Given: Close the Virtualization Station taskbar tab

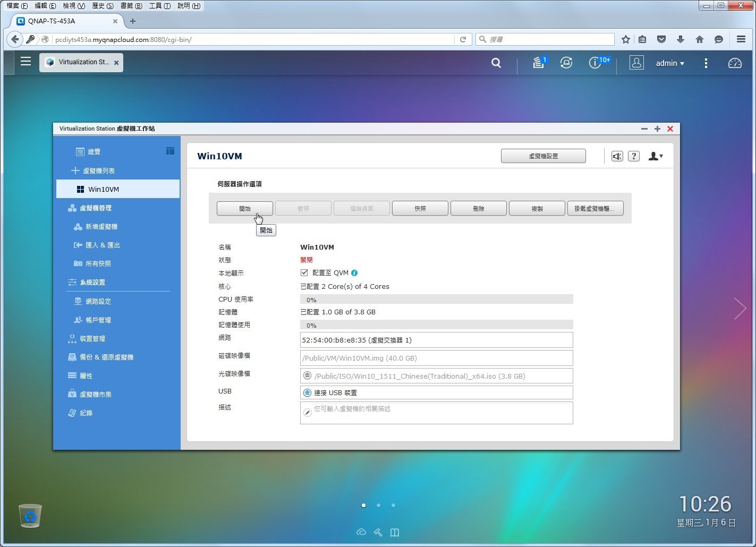Looking at the screenshot, I should [x=116, y=63].
